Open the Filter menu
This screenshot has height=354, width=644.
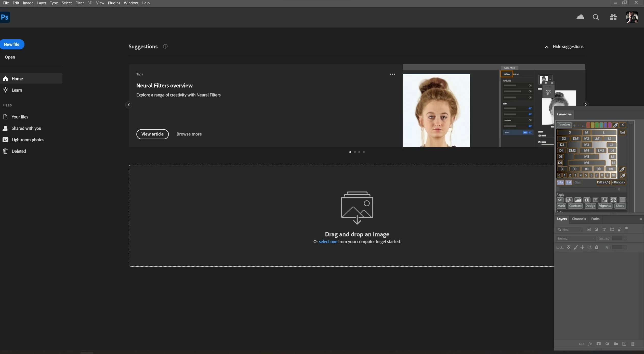point(80,3)
